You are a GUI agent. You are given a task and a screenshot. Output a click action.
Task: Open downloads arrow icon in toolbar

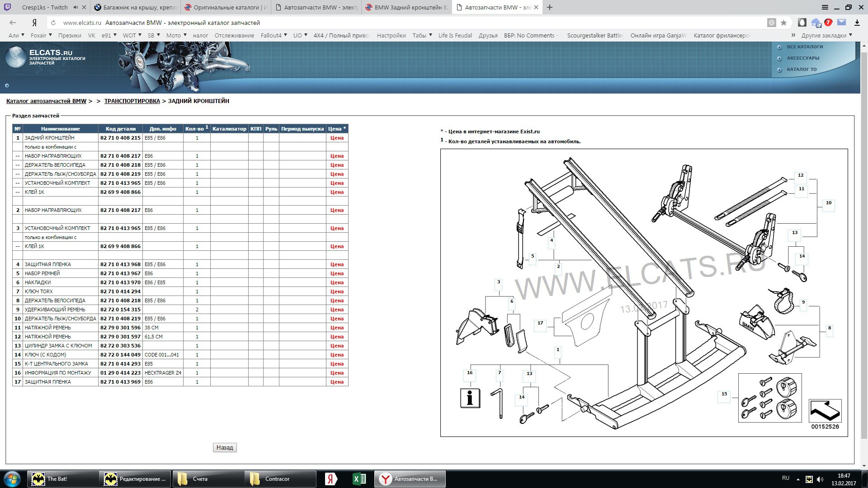click(857, 23)
